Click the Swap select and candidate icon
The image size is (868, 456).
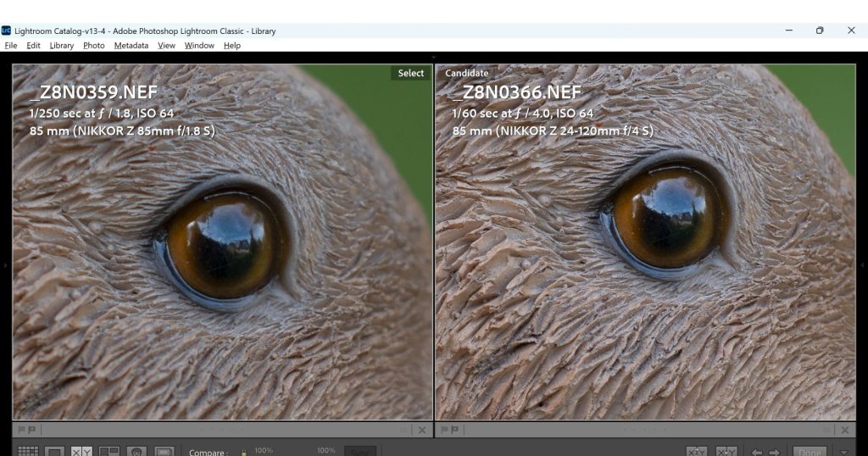(x=697, y=452)
